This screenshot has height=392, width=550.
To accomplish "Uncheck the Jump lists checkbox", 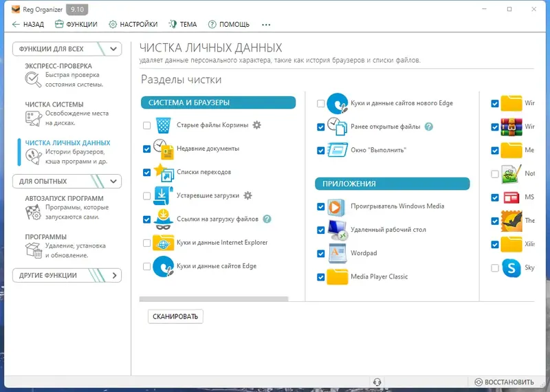I will [146, 173].
